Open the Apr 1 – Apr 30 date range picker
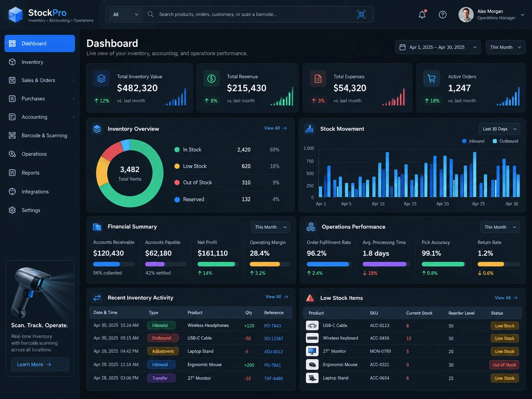This screenshot has width=532, height=399. click(438, 47)
